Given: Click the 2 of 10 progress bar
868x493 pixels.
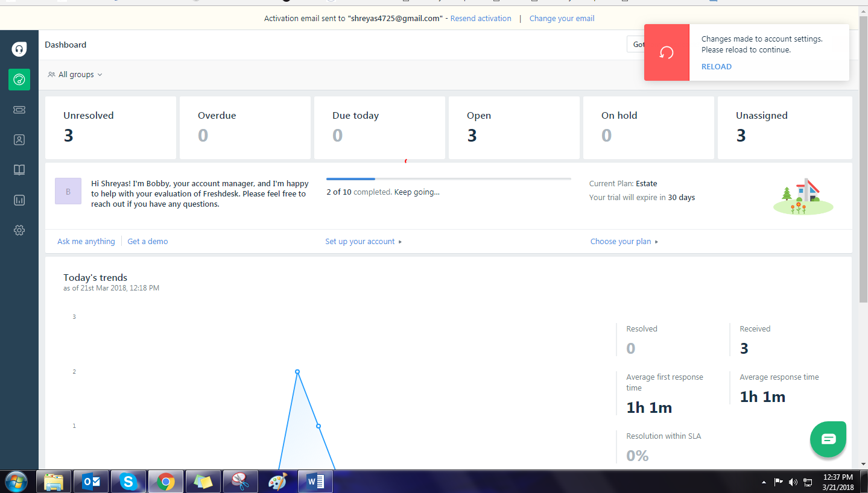Looking at the screenshot, I should coord(448,179).
